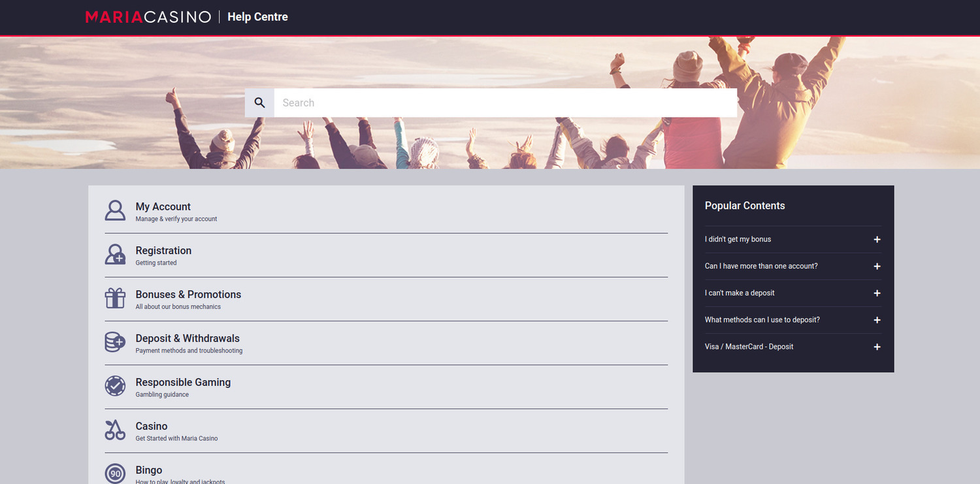The width and height of the screenshot is (980, 484).
Task: Expand the 'I can't make a deposit' item
Action: 877,293
